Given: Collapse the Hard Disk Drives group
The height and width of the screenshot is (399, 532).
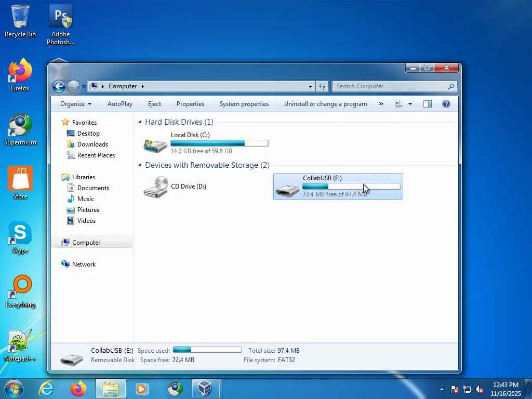Looking at the screenshot, I should tap(140, 122).
